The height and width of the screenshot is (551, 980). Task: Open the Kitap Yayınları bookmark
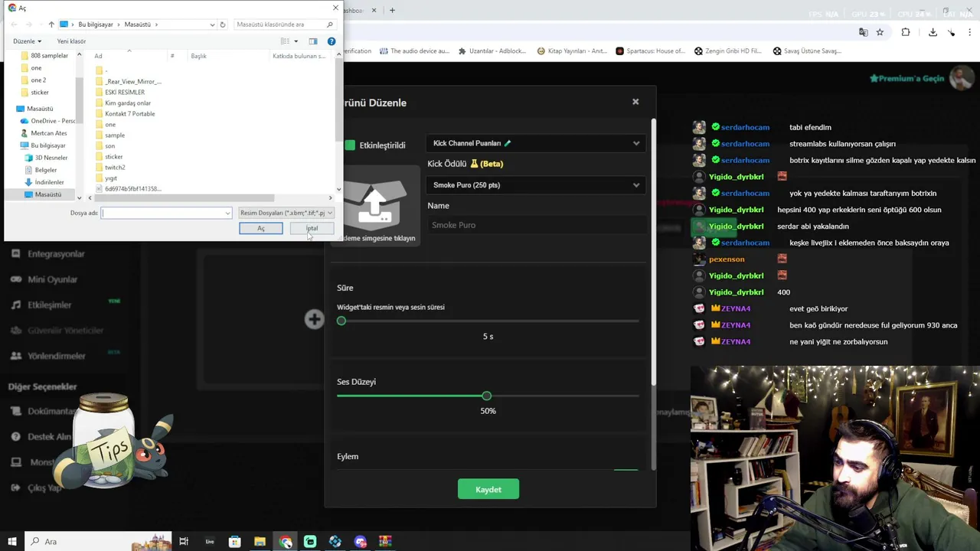click(572, 51)
